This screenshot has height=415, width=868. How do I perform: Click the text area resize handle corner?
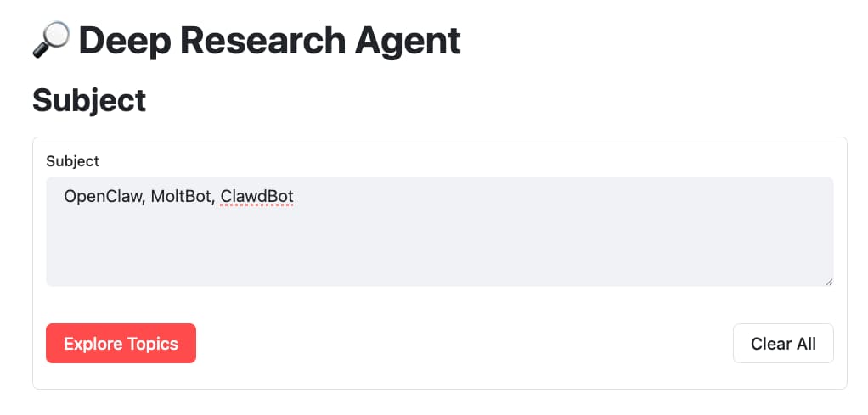coord(828,281)
